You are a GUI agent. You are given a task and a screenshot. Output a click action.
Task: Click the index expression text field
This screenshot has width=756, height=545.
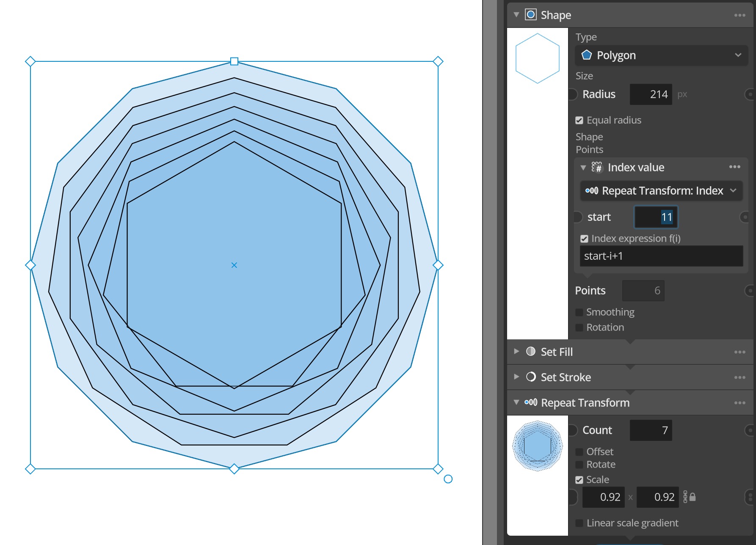tap(661, 256)
